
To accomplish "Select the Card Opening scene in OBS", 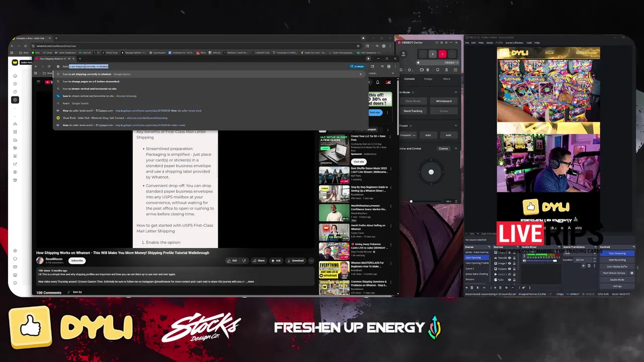I will point(476,257).
